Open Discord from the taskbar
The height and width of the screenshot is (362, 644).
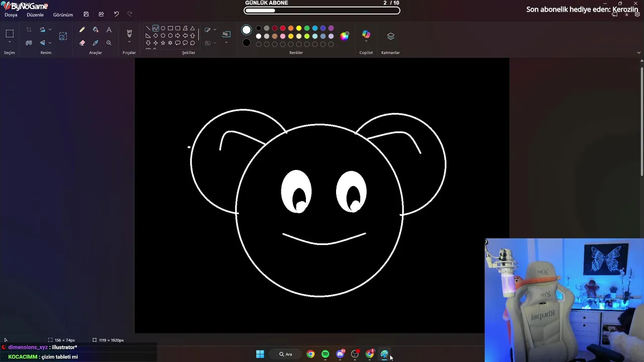point(341,354)
